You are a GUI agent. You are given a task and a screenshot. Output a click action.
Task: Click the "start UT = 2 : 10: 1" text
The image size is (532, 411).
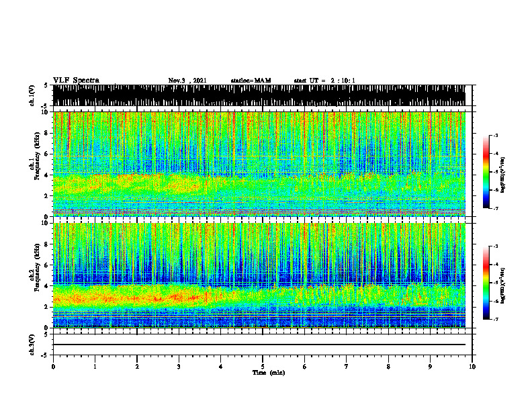pyautogui.click(x=324, y=81)
